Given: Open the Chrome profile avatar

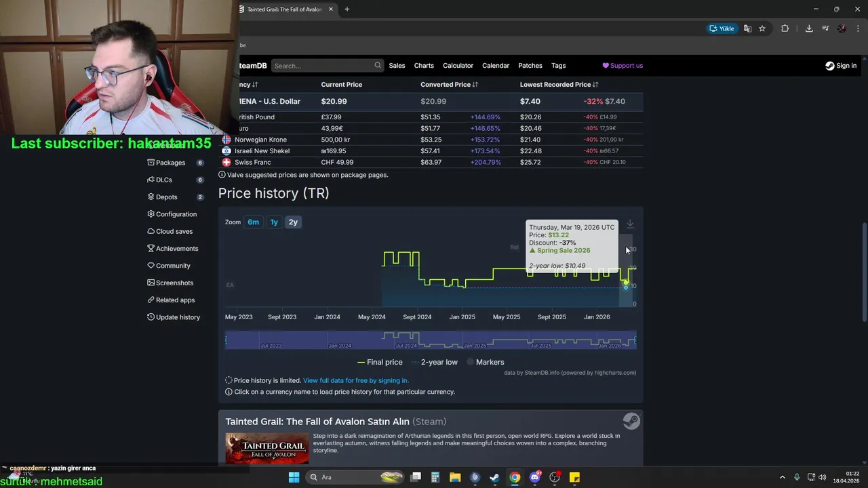Looking at the screenshot, I should 842,28.
